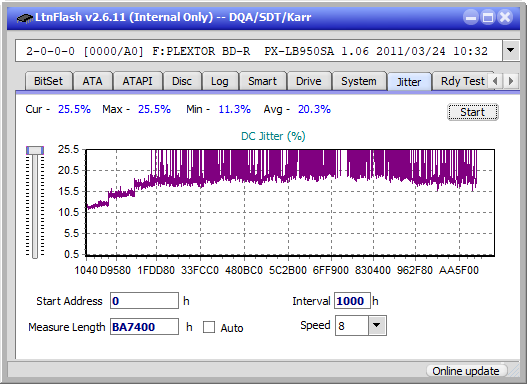Screen dimensions: 527x384
Task: Click the LtnFlash chip icon in title bar
Action: point(24,17)
